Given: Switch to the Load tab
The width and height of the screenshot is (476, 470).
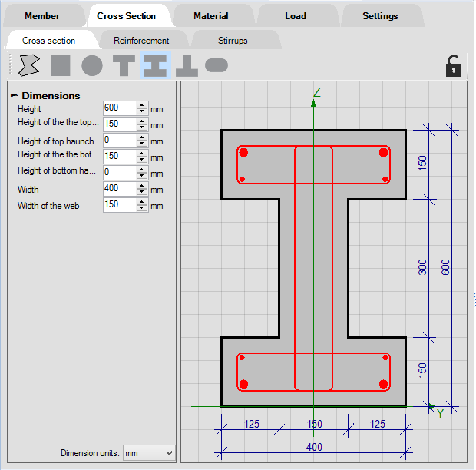Looking at the screenshot, I should pos(296,16).
